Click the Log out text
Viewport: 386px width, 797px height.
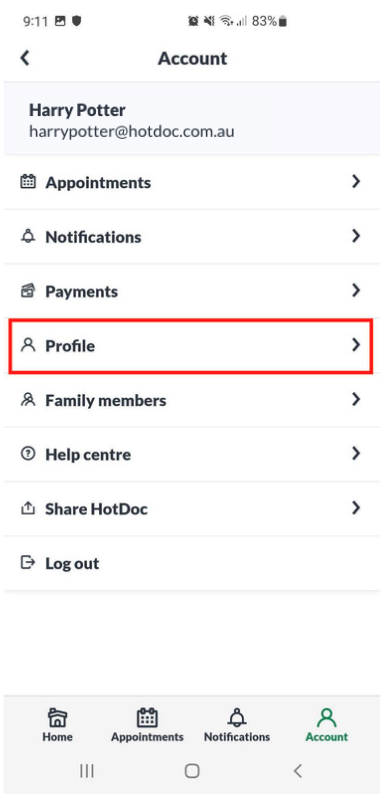pyautogui.click(x=72, y=563)
